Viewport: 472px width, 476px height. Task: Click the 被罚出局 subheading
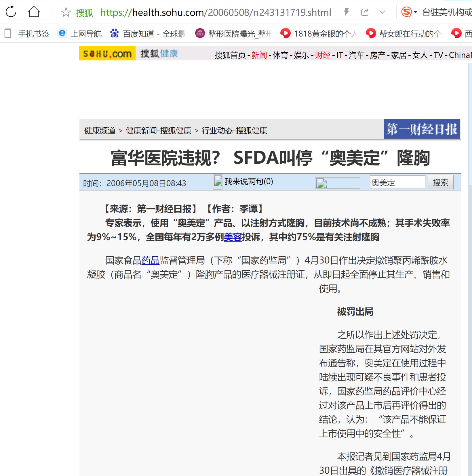click(x=355, y=312)
